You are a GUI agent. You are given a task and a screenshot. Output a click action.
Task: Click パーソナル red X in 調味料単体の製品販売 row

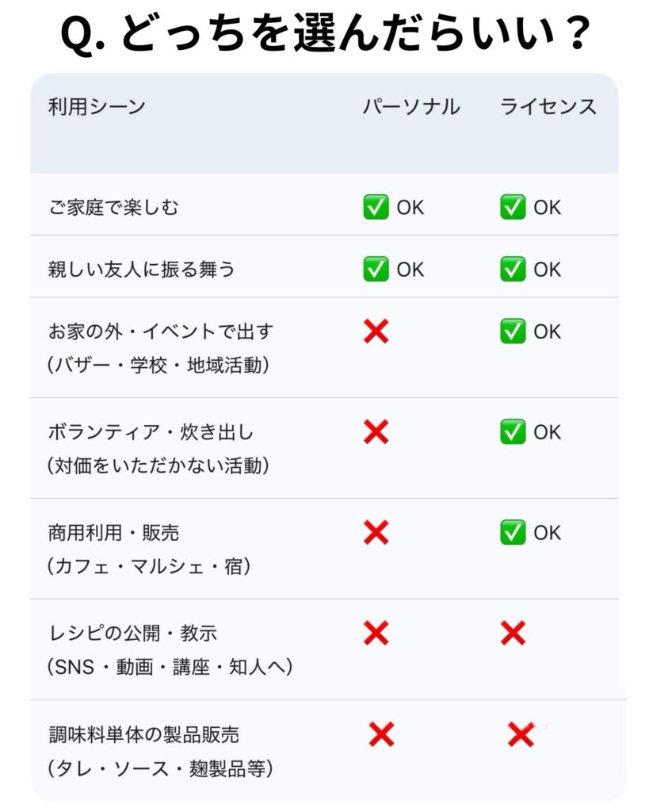coord(381,735)
